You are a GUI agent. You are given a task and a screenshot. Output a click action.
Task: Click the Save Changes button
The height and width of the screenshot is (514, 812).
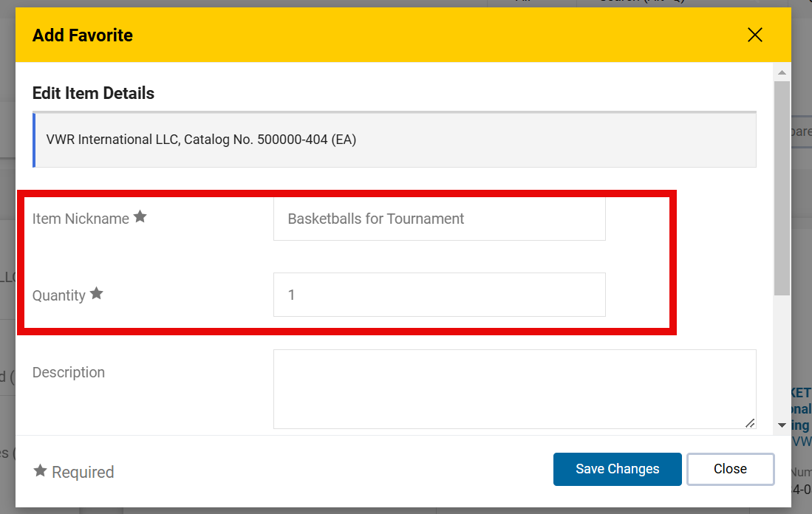tap(617, 469)
